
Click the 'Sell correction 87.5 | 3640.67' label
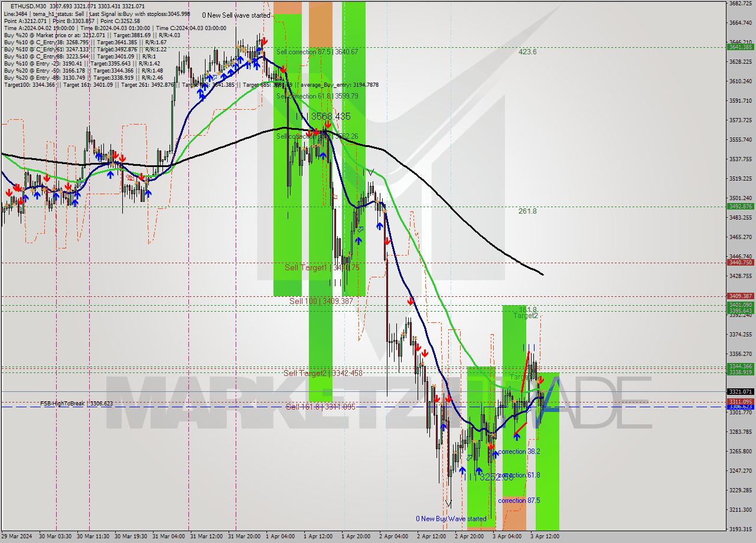[317, 52]
